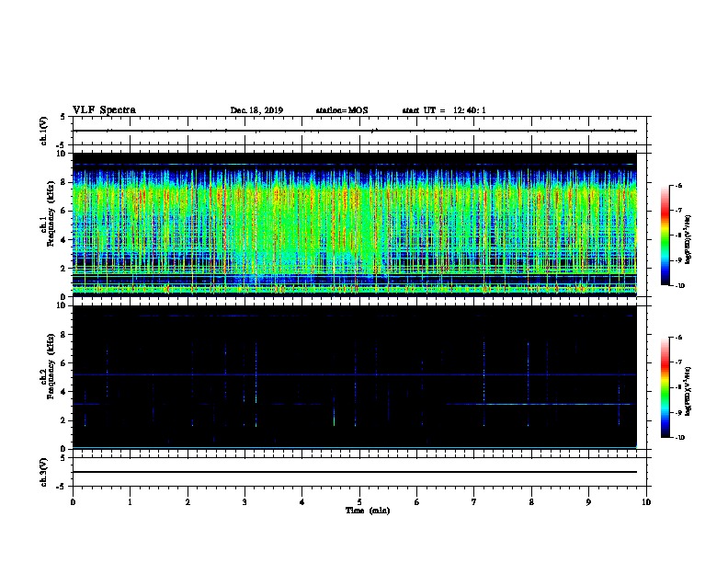Click the "Time (min)" x-axis label

pos(368,511)
